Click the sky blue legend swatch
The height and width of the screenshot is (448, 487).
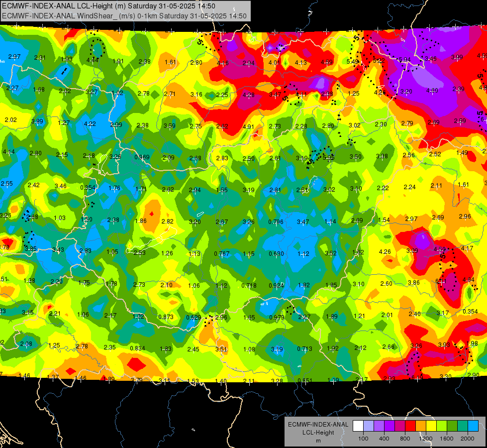(x=473, y=426)
